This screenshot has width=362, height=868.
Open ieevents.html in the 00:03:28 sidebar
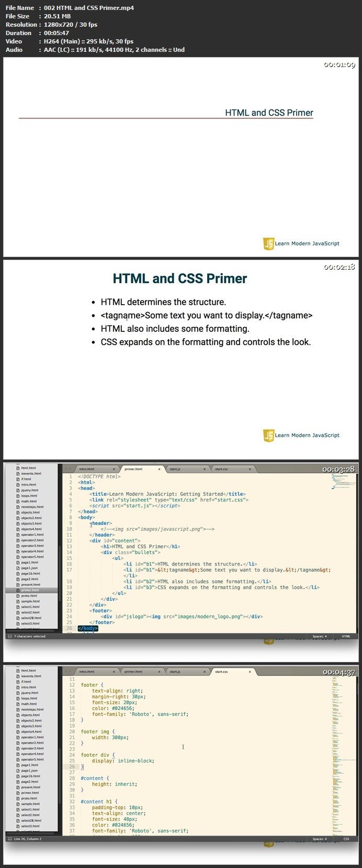31,474
